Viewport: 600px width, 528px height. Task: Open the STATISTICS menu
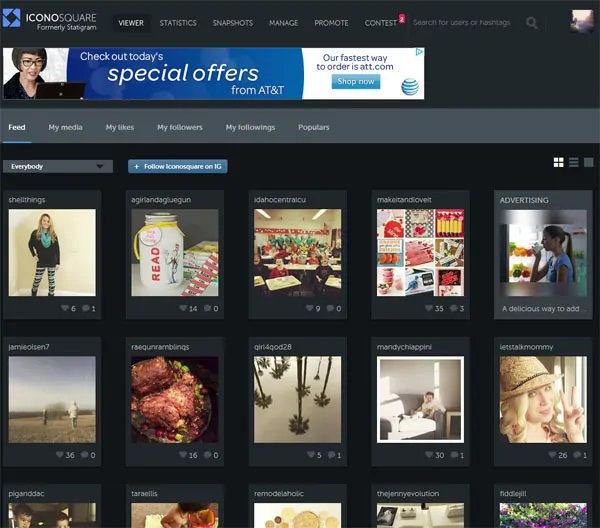pyautogui.click(x=178, y=23)
